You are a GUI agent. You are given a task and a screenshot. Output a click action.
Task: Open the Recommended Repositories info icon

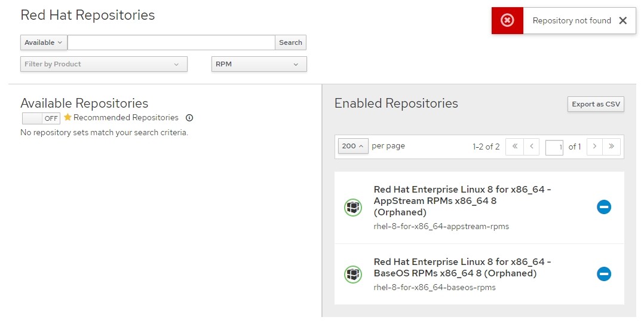coord(189,118)
